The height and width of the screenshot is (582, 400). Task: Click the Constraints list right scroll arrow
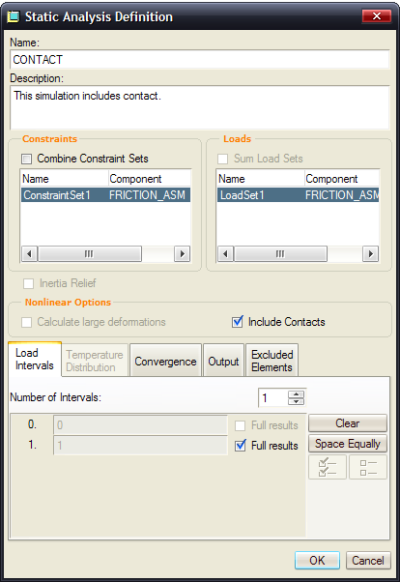182,254
